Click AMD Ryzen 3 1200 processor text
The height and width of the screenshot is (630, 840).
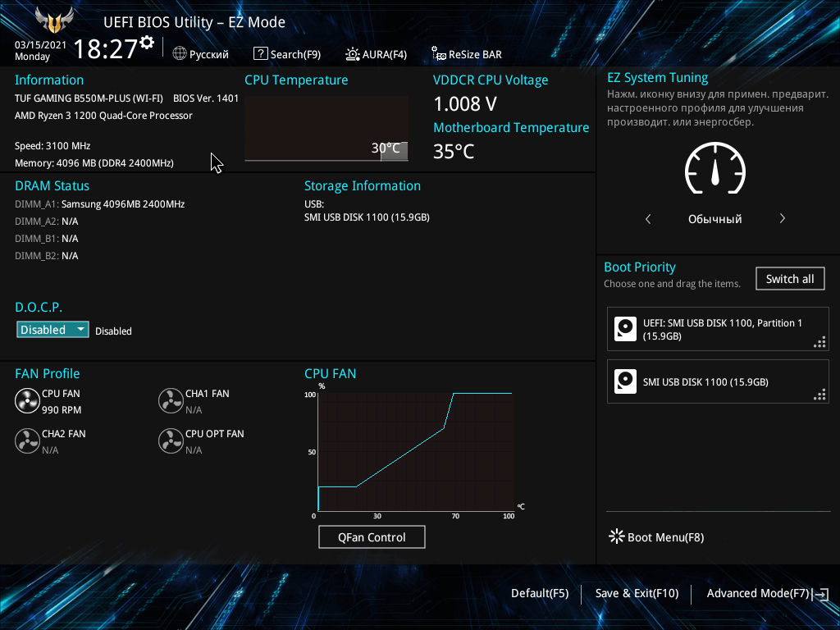click(x=103, y=116)
